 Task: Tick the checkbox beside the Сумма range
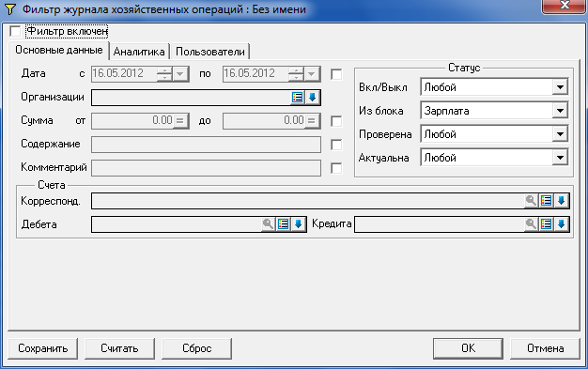click(336, 121)
